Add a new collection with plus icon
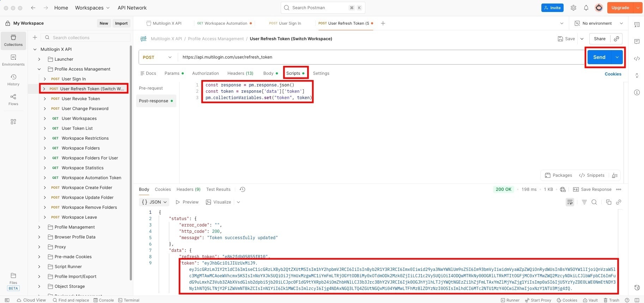This screenshot has width=644, height=303. (35, 37)
